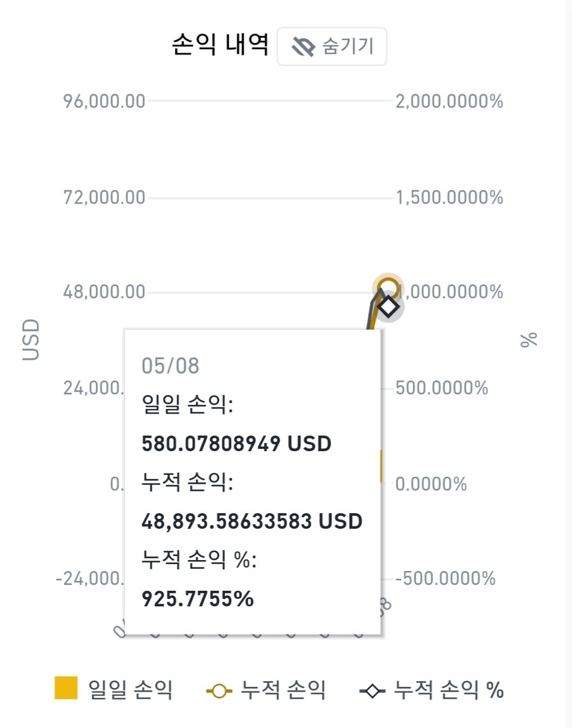Click the diamond marker icon in the legend
The height and width of the screenshot is (728, 572).
click(x=372, y=691)
